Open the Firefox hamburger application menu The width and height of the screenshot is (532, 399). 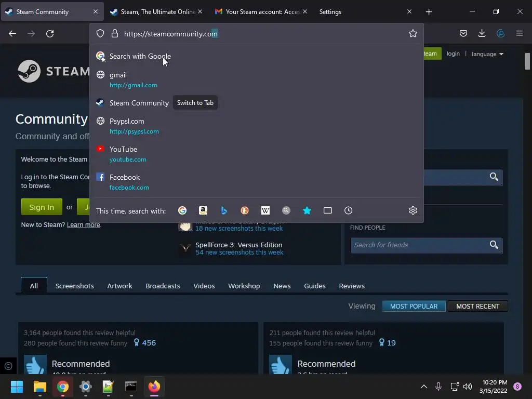[519, 33]
